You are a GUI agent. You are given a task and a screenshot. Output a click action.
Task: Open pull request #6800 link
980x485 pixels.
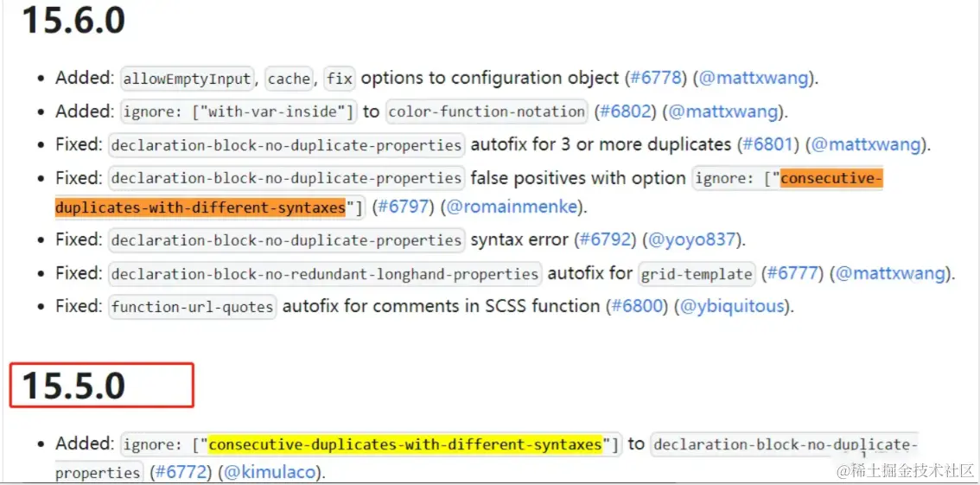pos(638,306)
